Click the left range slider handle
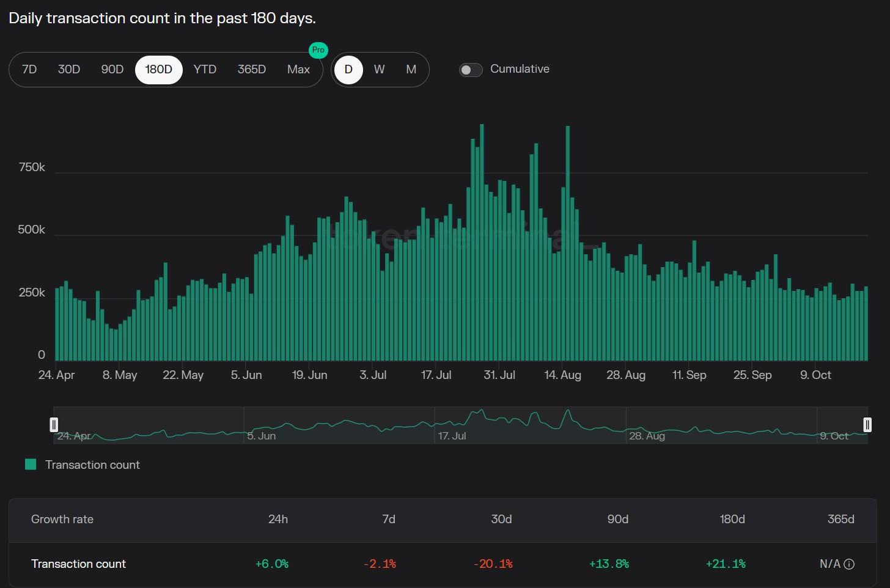This screenshot has width=890, height=588. [54, 424]
